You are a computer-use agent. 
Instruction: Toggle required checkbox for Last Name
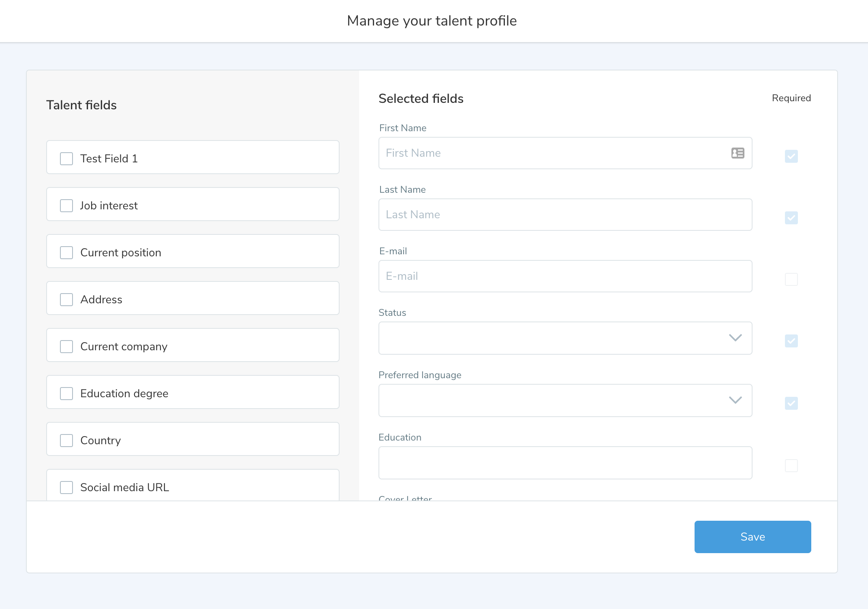click(791, 218)
